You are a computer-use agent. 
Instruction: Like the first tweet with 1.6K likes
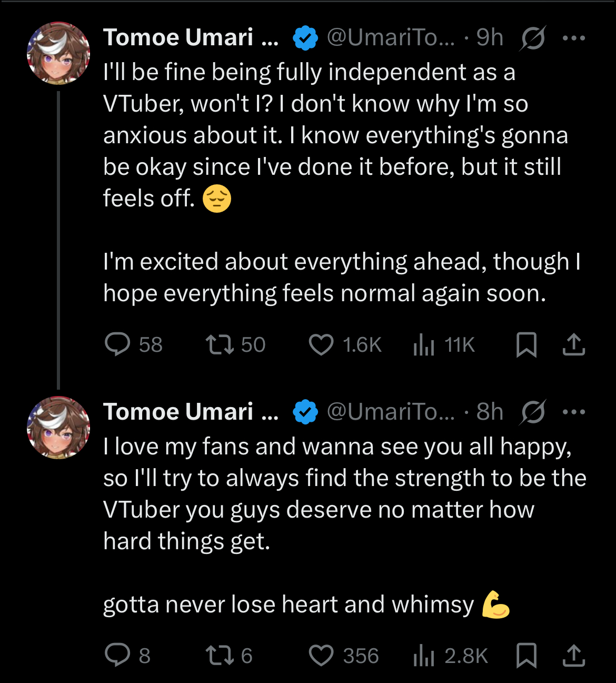[x=321, y=344]
